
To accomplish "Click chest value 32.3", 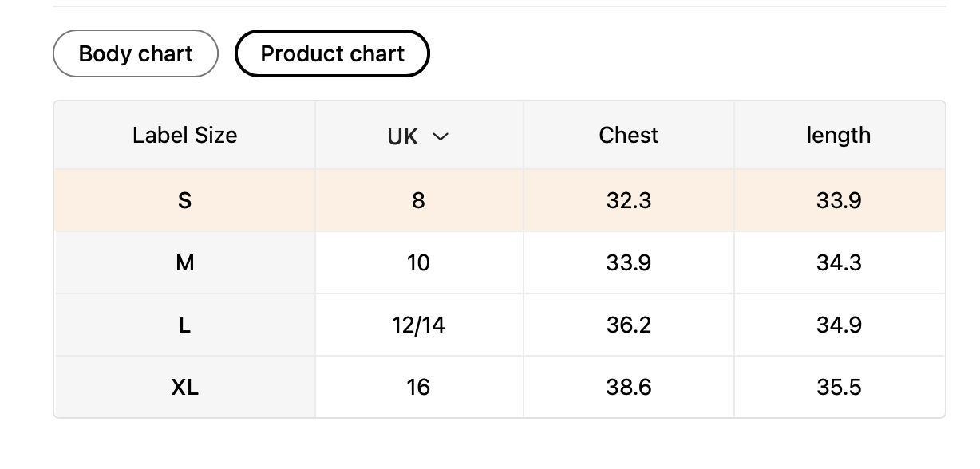I will pyautogui.click(x=628, y=200).
